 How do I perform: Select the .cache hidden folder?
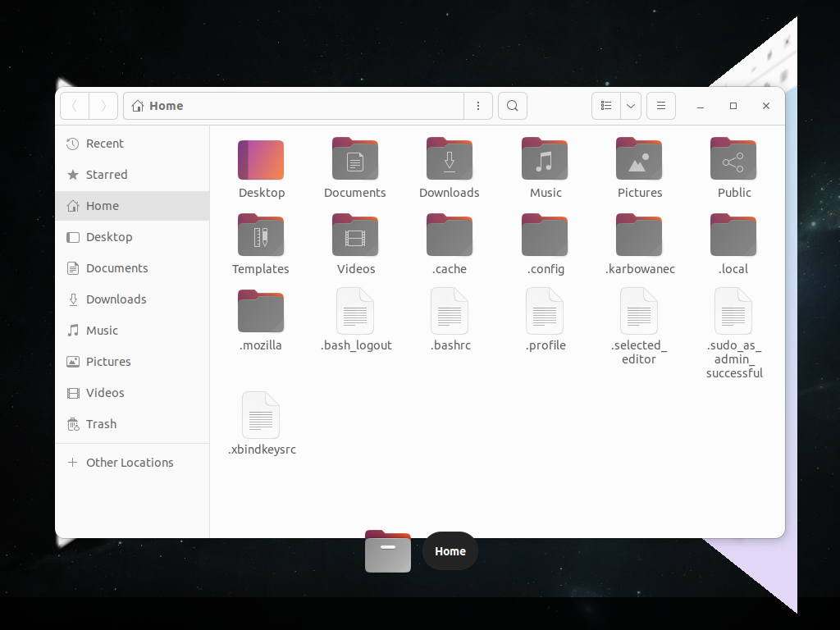point(449,235)
